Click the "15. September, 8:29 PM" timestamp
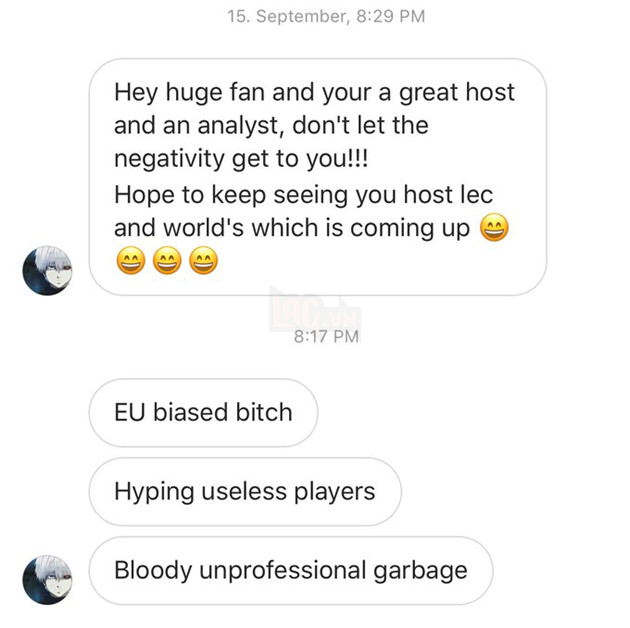 tap(326, 16)
